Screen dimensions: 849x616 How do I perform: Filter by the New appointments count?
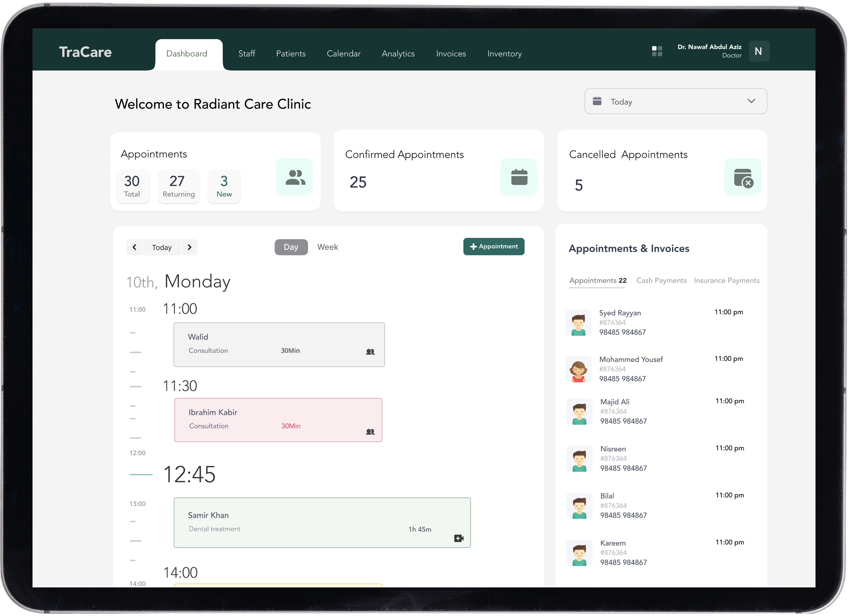tap(225, 187)
